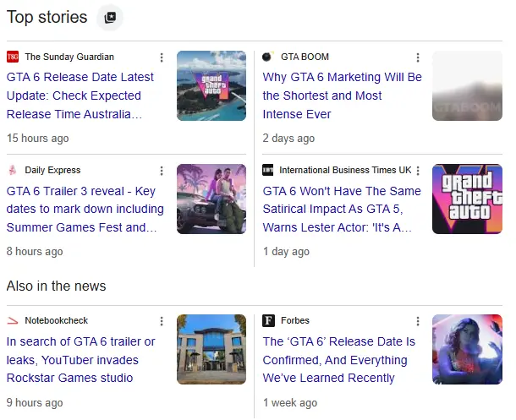Click the 9 hours ago timestamp

click(x=35, y=402)
